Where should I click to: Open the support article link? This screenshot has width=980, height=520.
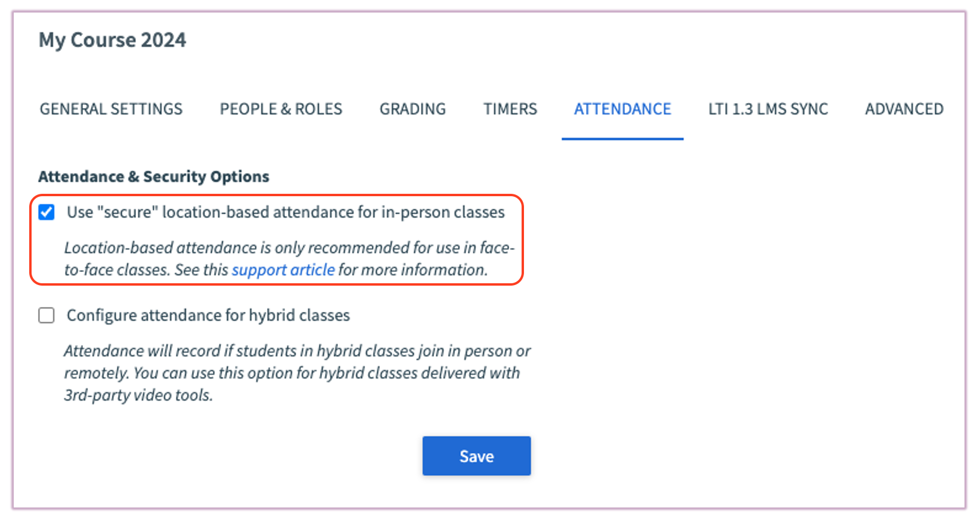click(283, 270)
